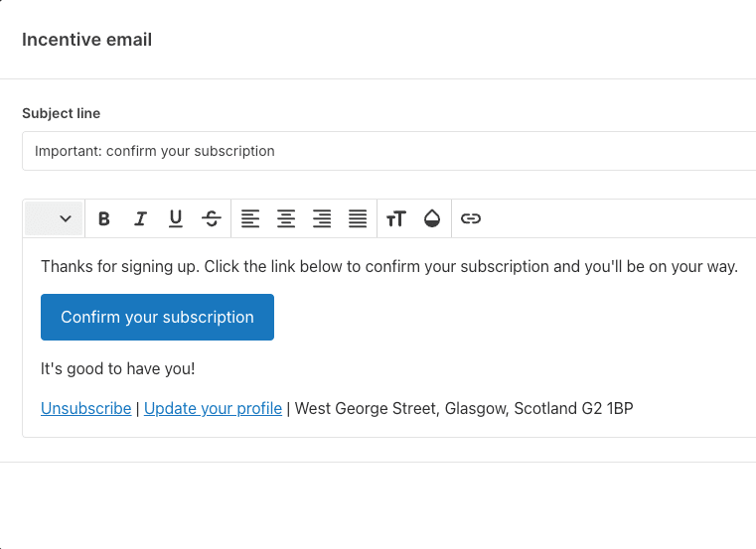This screenshot has height=549, width=756.
Task: Click into the Subject line field
Action: 388,151
